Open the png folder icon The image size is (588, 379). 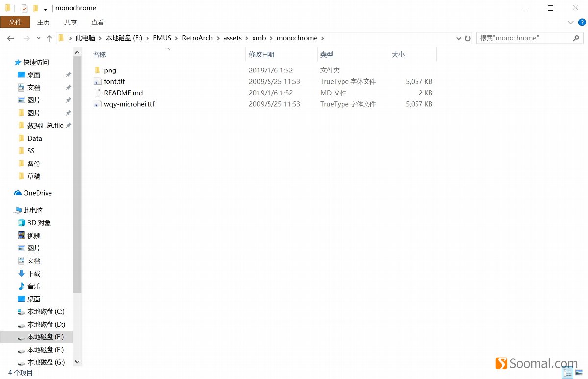pos(97,70)
